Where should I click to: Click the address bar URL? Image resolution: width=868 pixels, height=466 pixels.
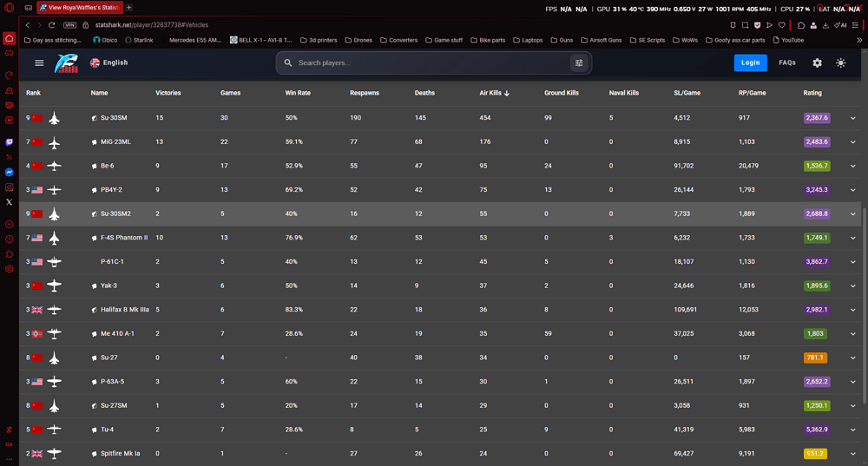pyautogui.click(x=152, y=25)
